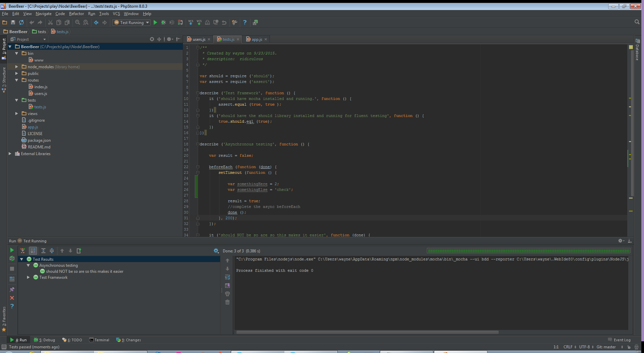Open Settings with the wrench icon
Screen dimensions: 644x353
click(235, 22)
